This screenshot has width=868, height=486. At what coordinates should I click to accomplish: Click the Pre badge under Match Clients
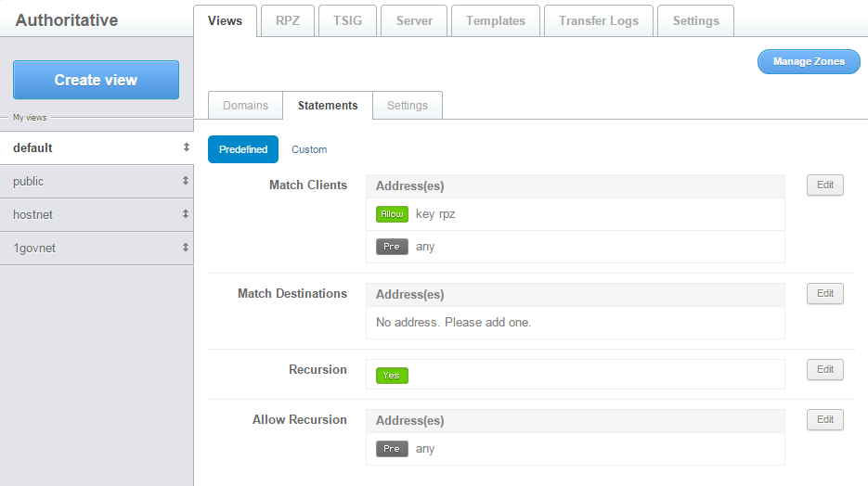click(x=392, y=247)
